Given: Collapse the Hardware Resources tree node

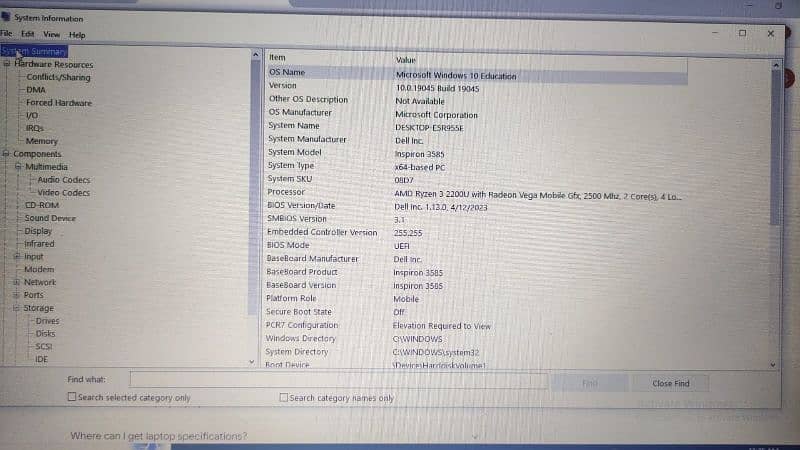Looking at the screenshot, I should [x=7, y=64].
